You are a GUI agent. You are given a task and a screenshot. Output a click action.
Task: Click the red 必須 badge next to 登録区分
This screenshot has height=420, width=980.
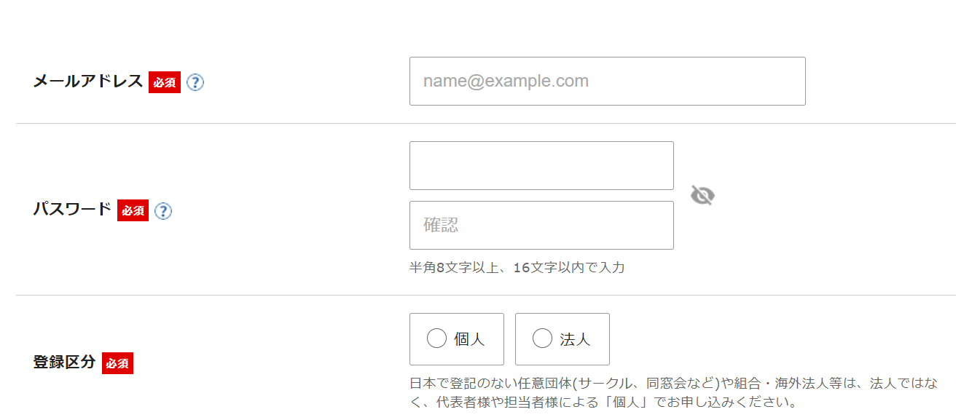tap(117, 362)
